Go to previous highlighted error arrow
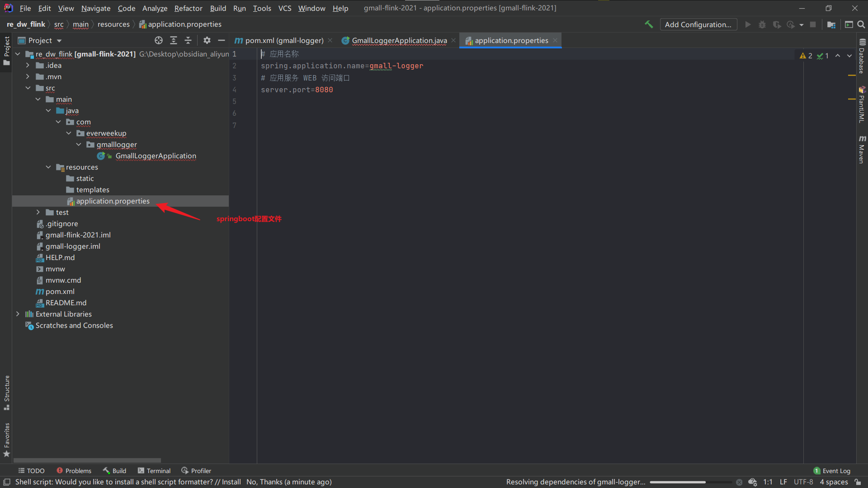The width and height of the screenshot is (868, 488). coord(838,56)
